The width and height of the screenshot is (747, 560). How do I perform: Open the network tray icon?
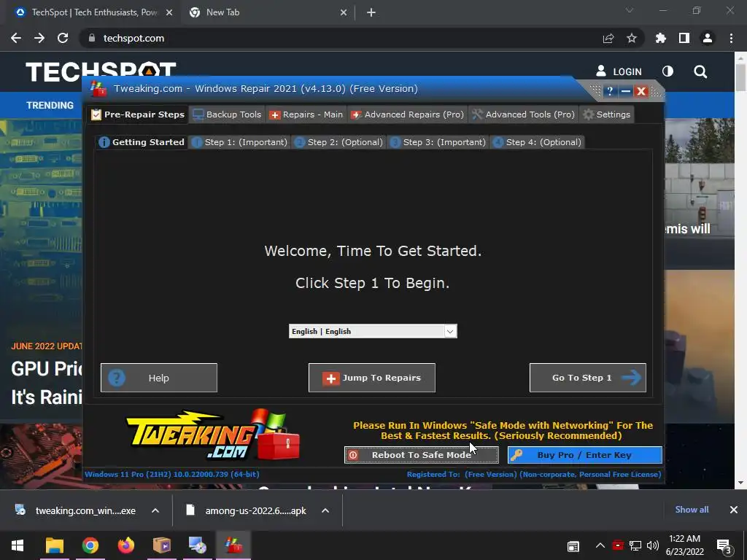635,545
